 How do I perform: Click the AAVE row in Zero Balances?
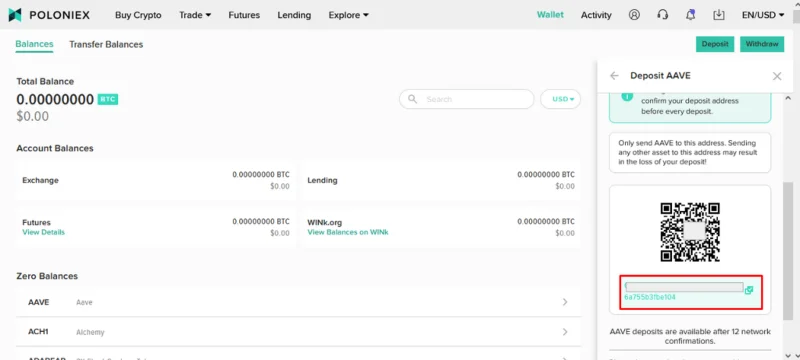coord(298,302)
